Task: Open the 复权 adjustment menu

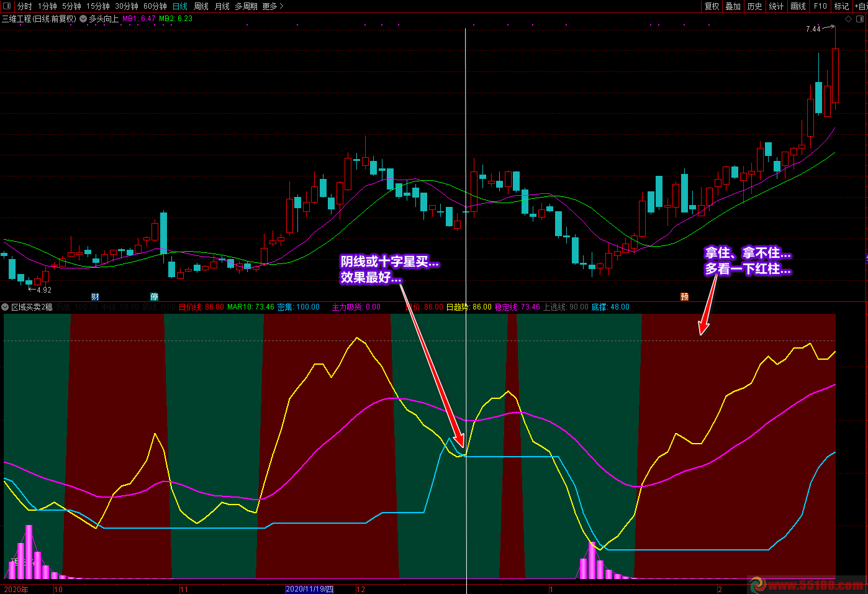Action: [712, 6]
